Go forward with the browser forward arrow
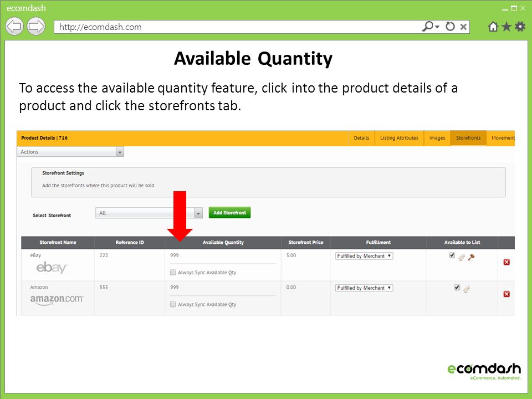Image resolution: width=532 pixels, height=399 pixels. [36, 26]
